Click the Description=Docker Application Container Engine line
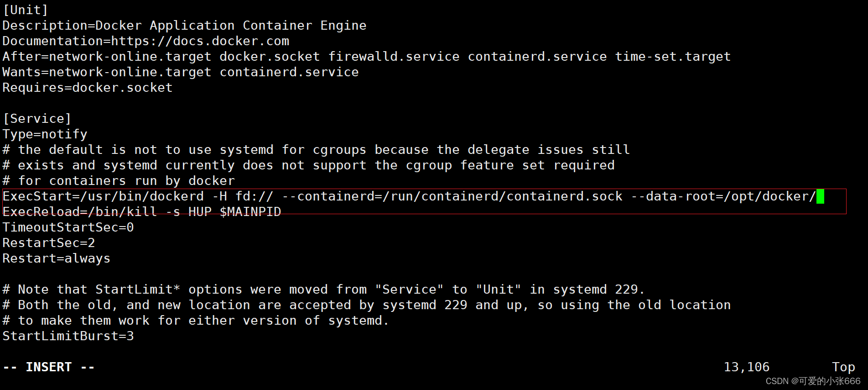 point(184,26)
